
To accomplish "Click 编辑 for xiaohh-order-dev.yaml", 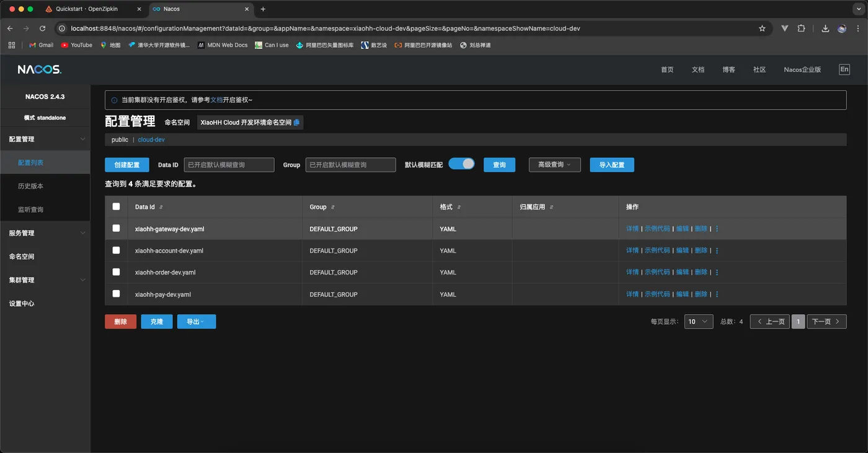I will click(x=682, y=272).
